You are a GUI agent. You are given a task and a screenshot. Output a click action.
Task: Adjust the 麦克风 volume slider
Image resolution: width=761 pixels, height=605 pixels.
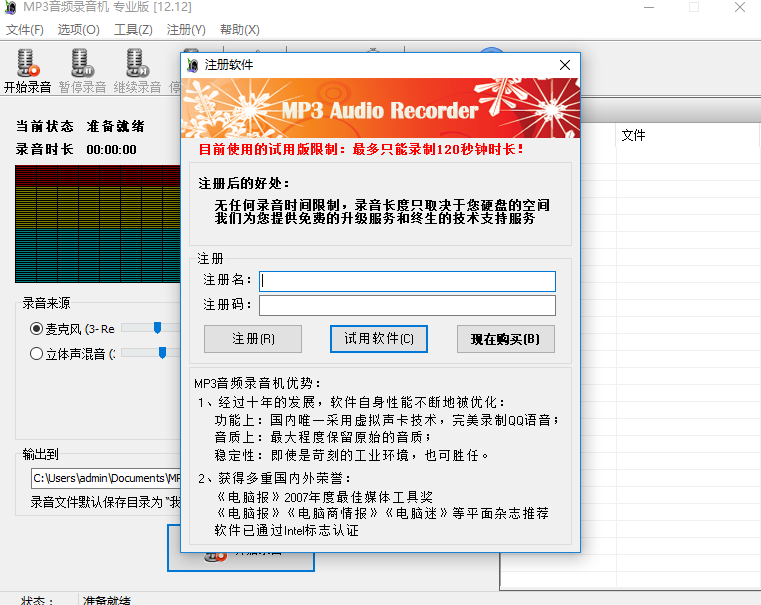coord(157,328)
